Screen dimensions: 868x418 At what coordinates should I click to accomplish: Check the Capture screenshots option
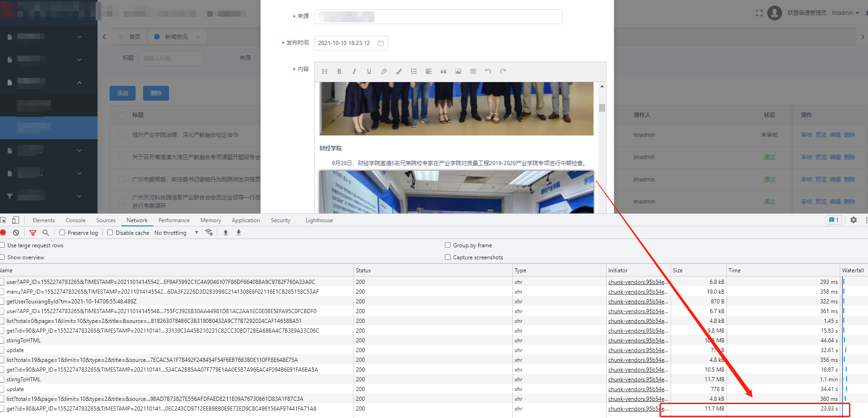[x=448, y=257]
